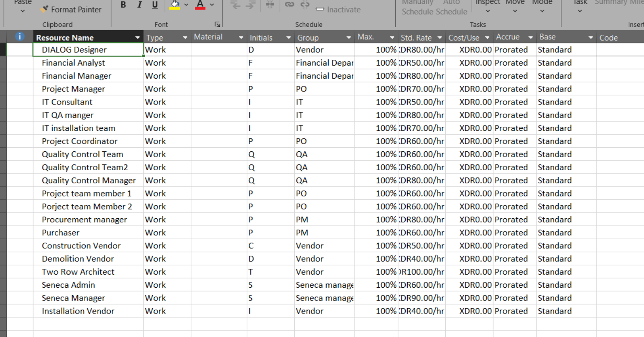Open the Initials column filter arrow
Viewport: 644px width, 337px height.
pyautogui.click(x=288, y=38)
